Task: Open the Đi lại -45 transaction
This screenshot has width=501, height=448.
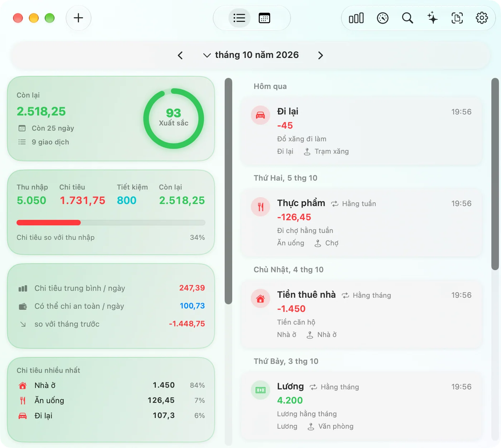Action: [x=361, y=131]
